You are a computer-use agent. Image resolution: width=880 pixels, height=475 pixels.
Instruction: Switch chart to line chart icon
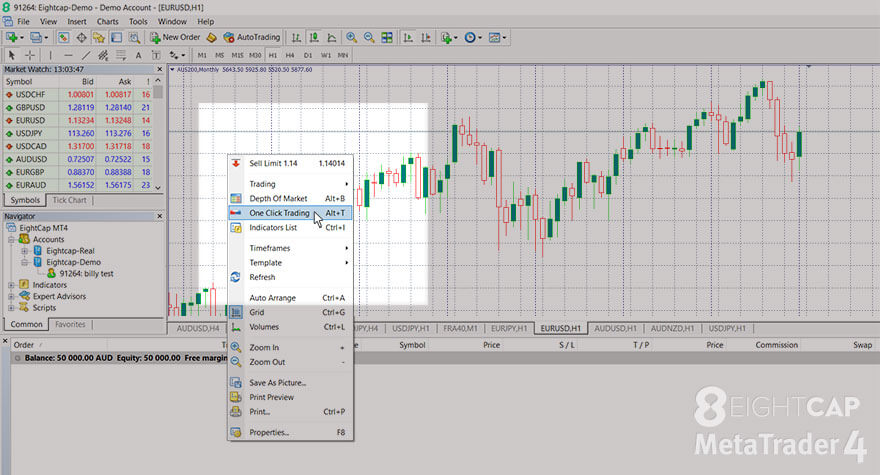(332, 38)
